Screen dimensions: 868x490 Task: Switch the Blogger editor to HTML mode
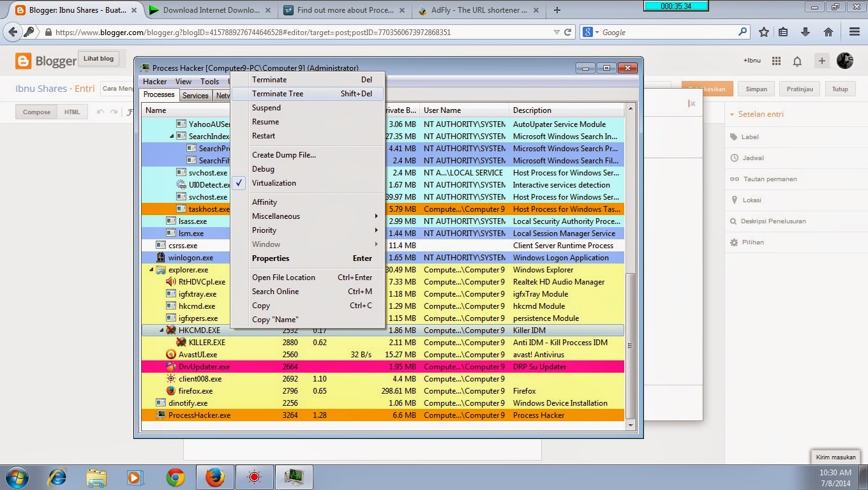tap(72, 112)
